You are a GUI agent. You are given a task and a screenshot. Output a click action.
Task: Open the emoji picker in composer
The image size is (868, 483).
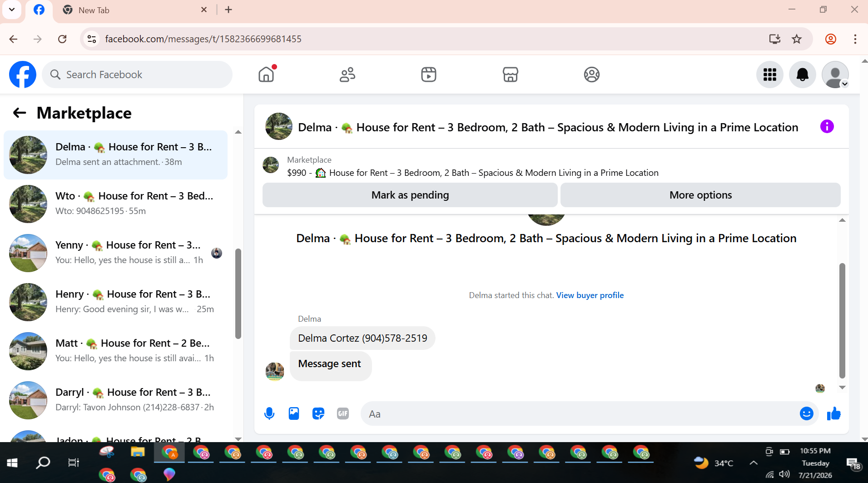(x=807, y=413)
